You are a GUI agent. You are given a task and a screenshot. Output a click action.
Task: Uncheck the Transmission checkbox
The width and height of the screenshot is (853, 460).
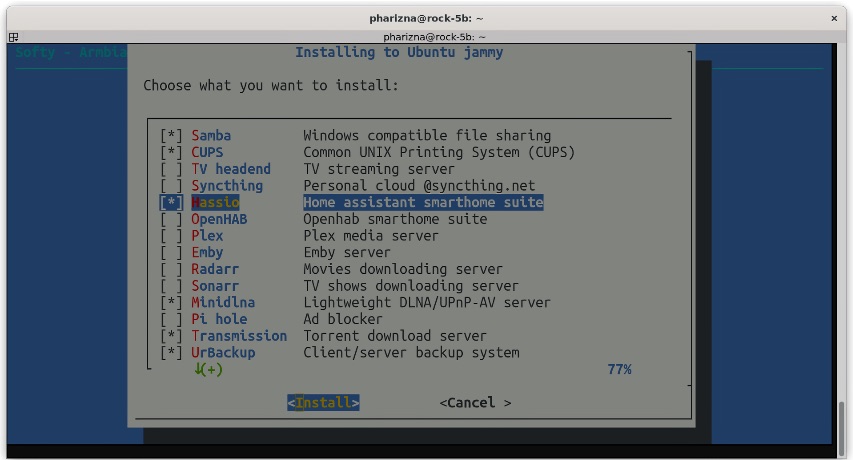(x=171, y=336)
